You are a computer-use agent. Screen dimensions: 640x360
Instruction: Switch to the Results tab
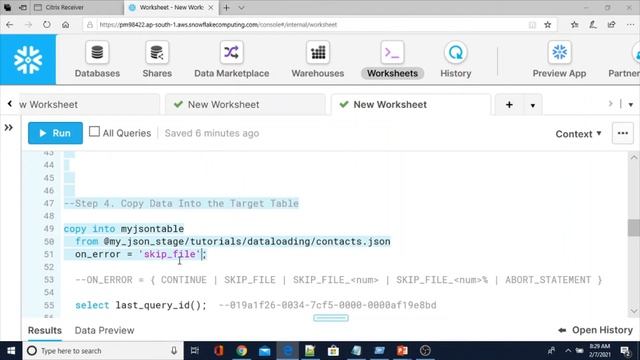pos(45,330)
